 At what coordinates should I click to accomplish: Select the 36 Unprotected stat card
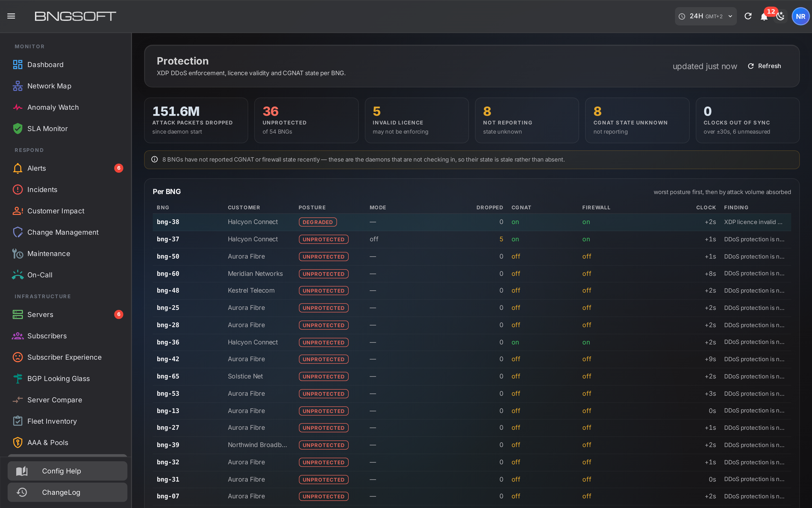(306, 120)
